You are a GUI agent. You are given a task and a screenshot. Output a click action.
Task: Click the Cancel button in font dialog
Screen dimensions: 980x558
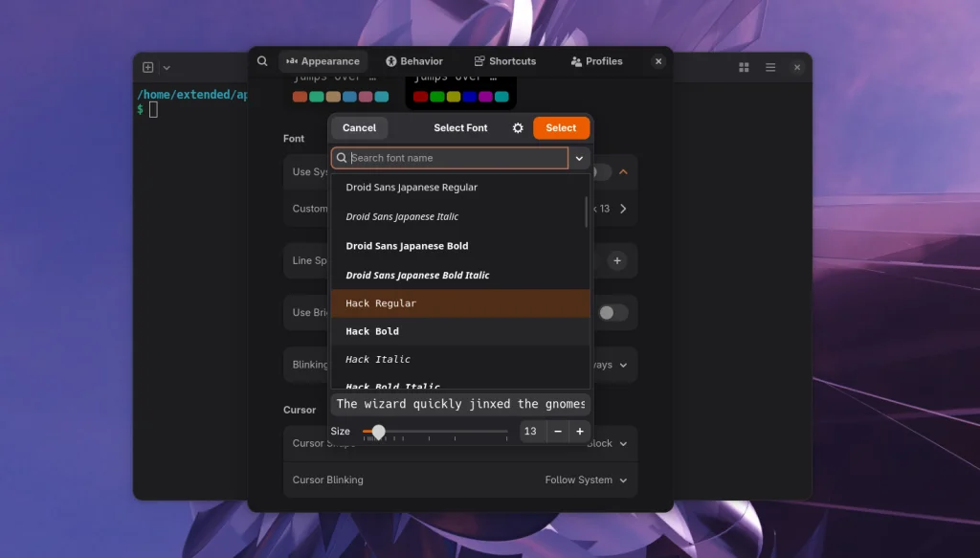[360, 127]
